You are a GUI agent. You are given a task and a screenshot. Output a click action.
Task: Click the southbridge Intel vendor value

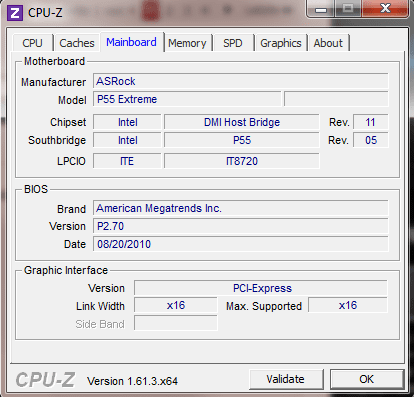(127, 140)
